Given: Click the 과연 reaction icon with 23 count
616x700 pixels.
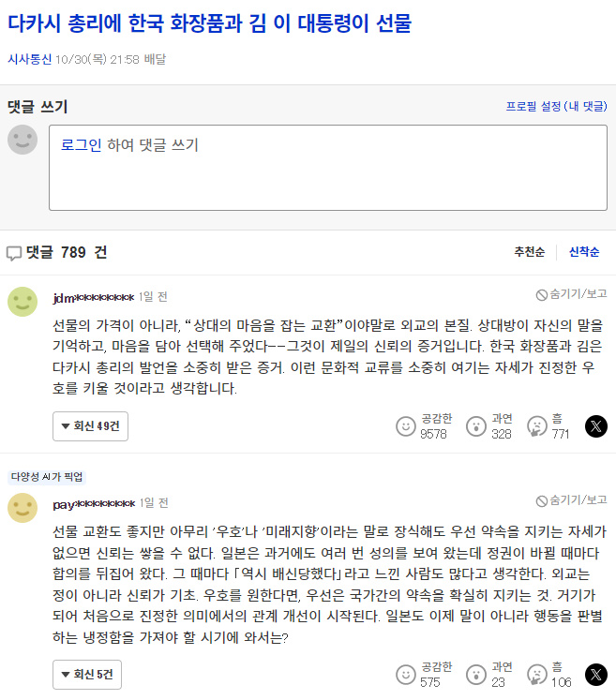Looking at the screenshot, I should point(475,675).
